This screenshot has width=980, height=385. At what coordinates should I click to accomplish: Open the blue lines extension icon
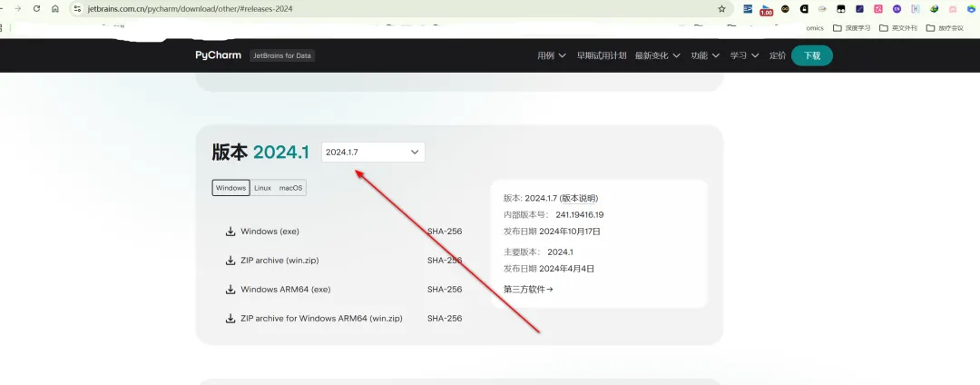pos(748,9)
